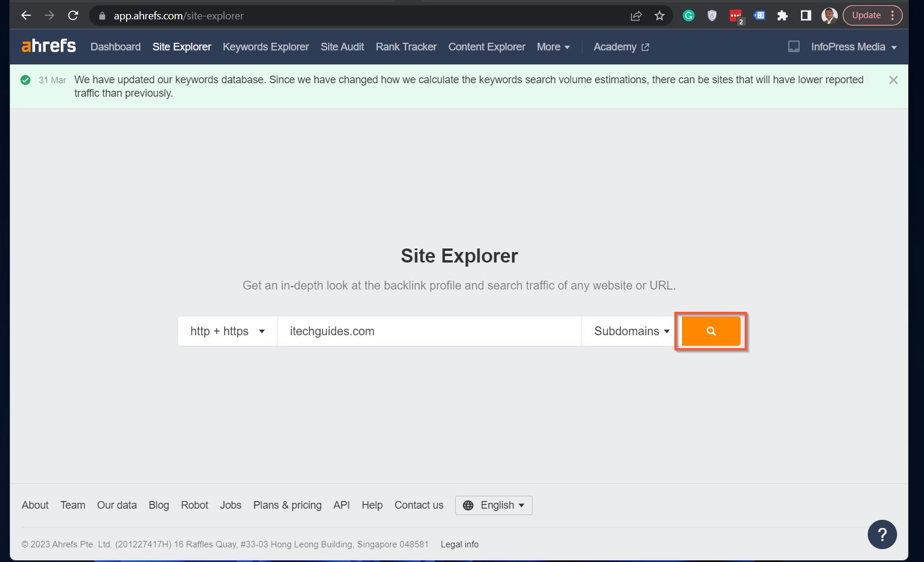924x562 pixels.
Task: Open the Contact us link
Action: tap(419, 505)
